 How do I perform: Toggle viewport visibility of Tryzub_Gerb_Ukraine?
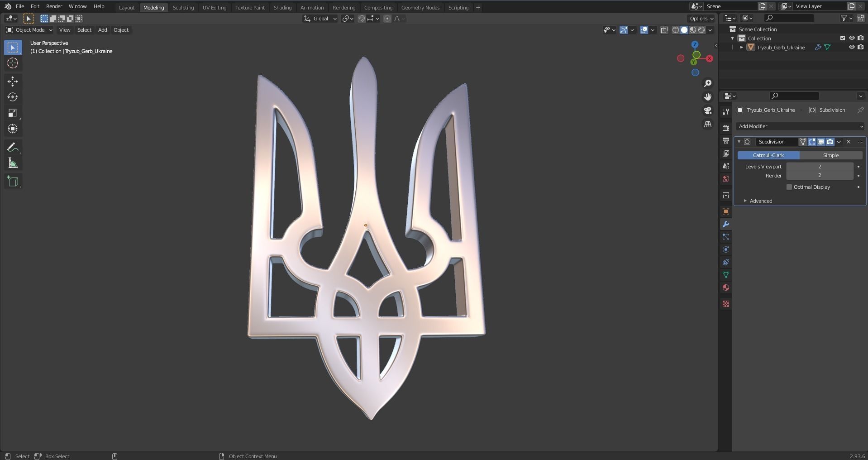[853, 47]
